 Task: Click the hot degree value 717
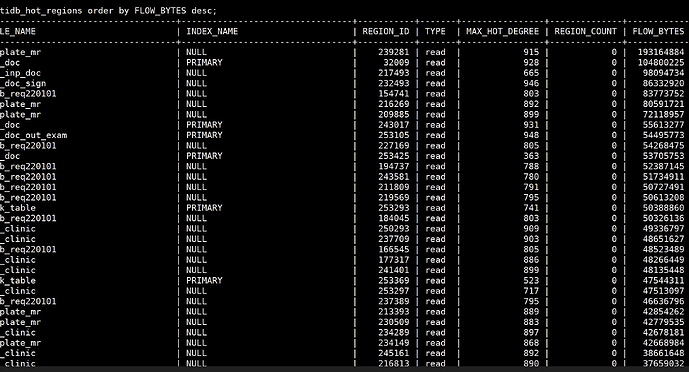coord(531,291)
